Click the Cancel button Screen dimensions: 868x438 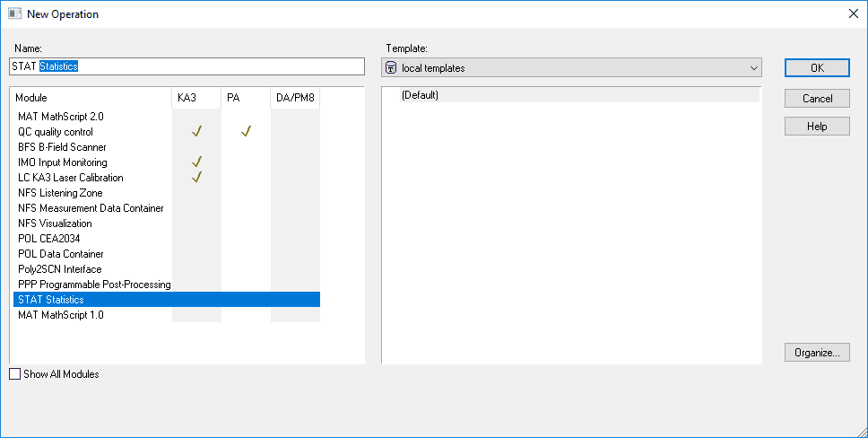point(817,98)
